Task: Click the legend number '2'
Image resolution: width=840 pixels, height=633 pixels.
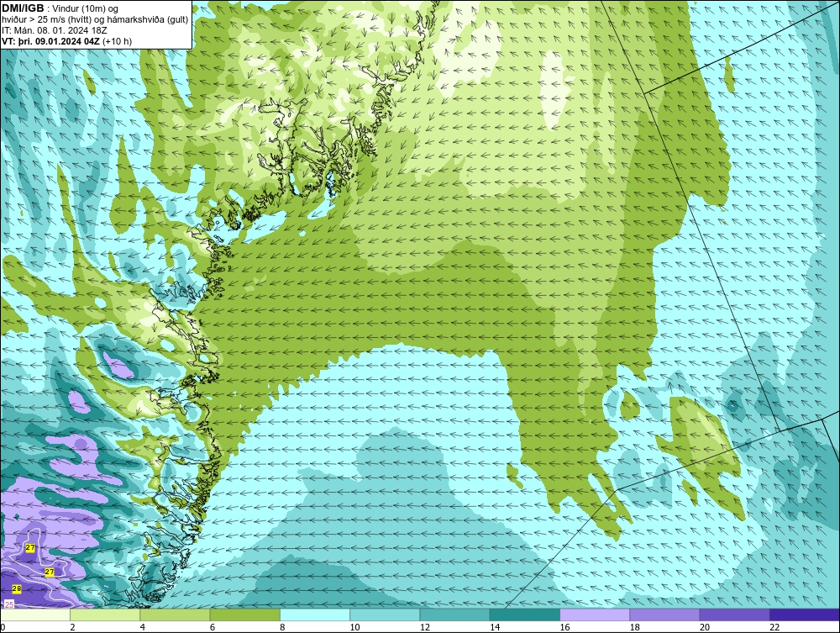Action: pyautogui.click(x=72, y=627)
